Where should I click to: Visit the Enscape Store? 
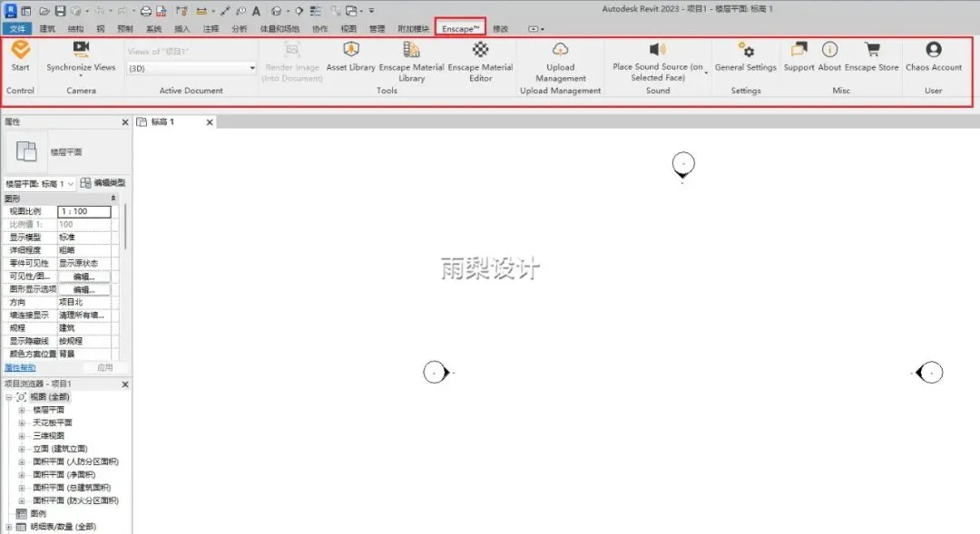[x=871, y=57]
